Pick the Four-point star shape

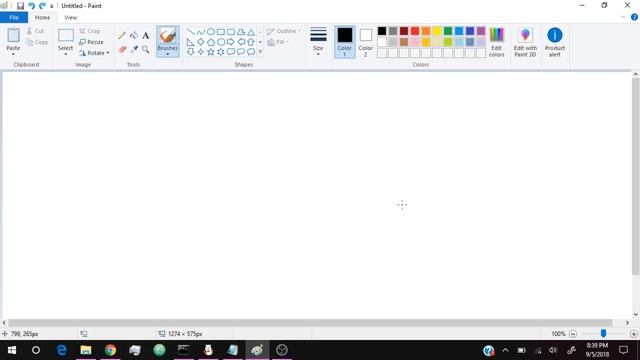(200, 52)
